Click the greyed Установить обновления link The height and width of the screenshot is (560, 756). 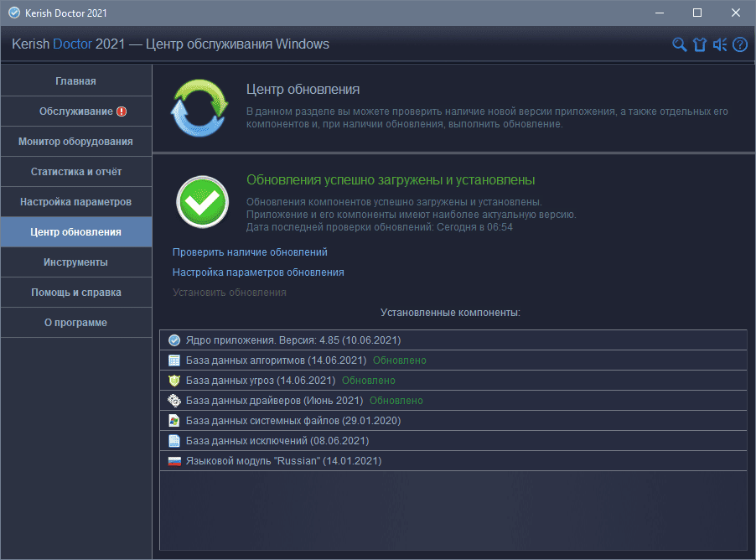coord(229,293)
